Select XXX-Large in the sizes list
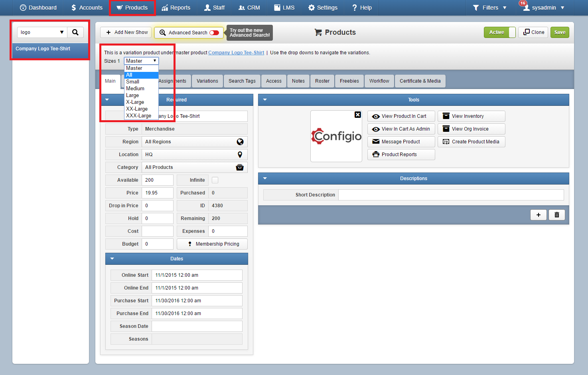This screenshot has height=375, width=588. tap(141, 116)
